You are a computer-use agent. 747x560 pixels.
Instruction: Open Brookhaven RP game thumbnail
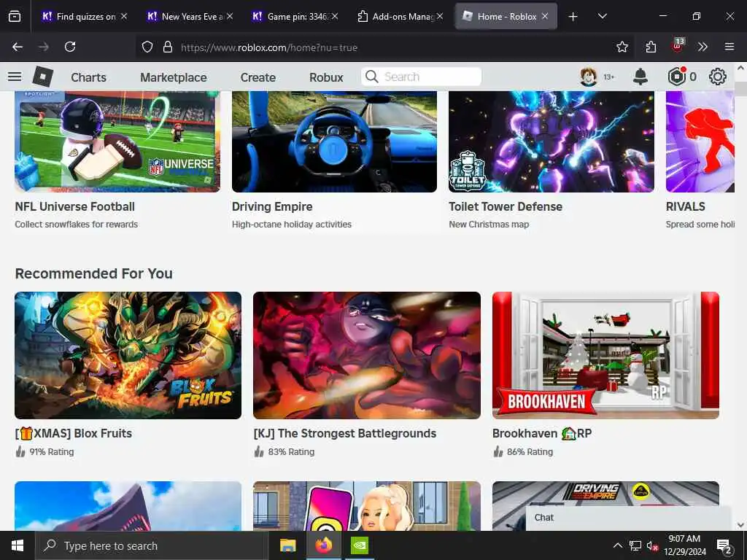[605, 355]
